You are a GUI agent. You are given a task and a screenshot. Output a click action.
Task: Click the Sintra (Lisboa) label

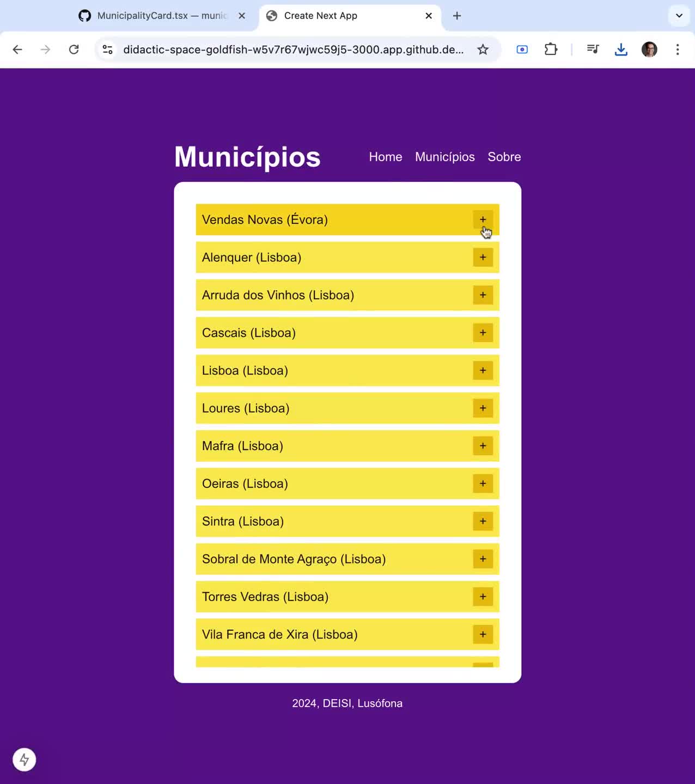pyautogui.click(x=243, y=521)
